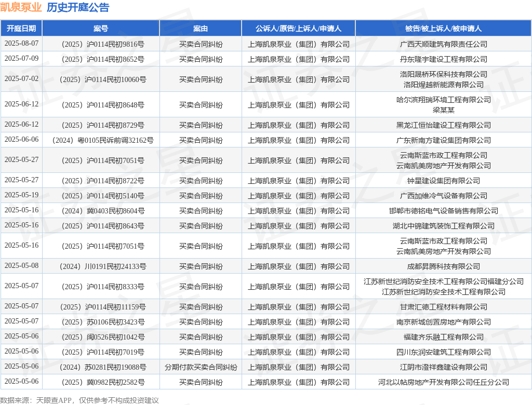532x405 pixels.
Task: Select case number 苏0106民初3423号
Action: (101, 322)
